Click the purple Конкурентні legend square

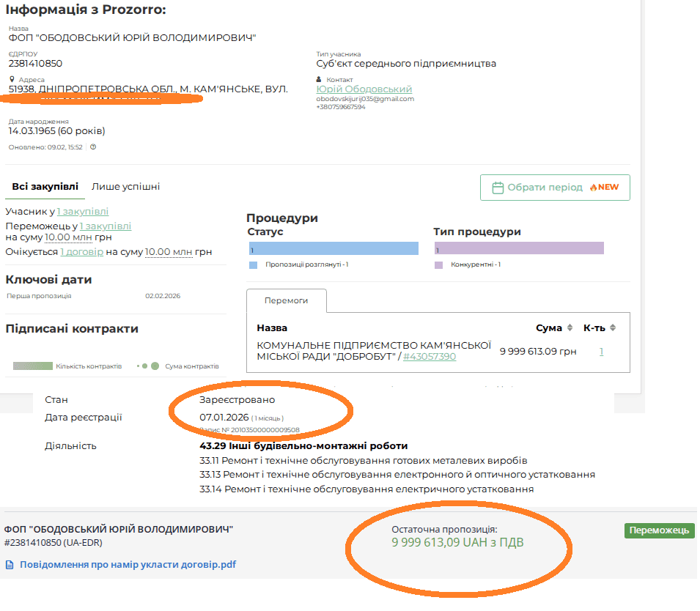pyautogui.click(x=438, y=264)
